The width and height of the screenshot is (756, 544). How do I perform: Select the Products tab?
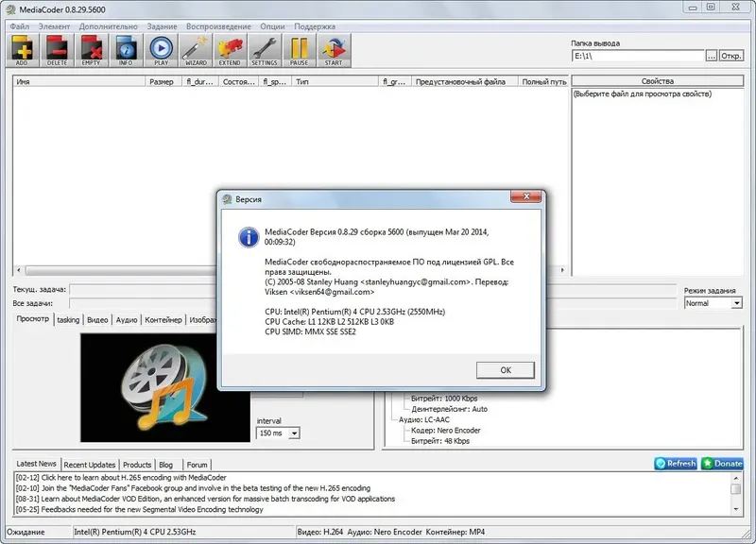pyautogui.click(x=137, y=465)
